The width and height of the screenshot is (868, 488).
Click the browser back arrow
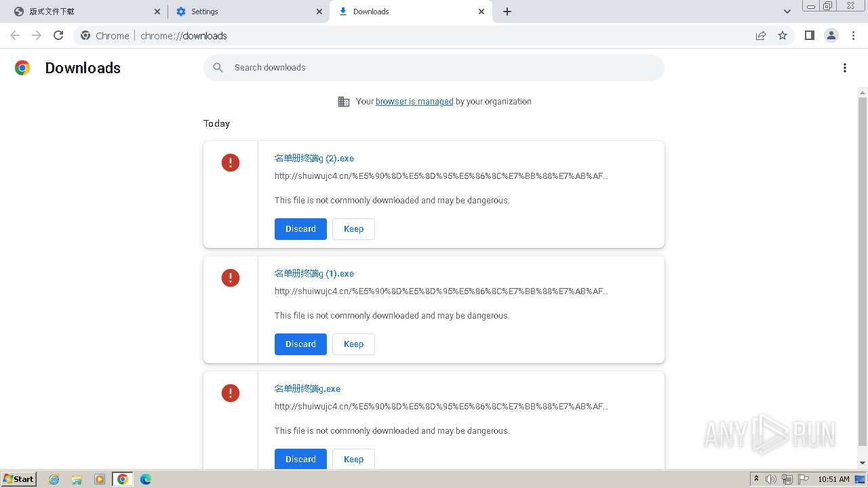point(15,35)
